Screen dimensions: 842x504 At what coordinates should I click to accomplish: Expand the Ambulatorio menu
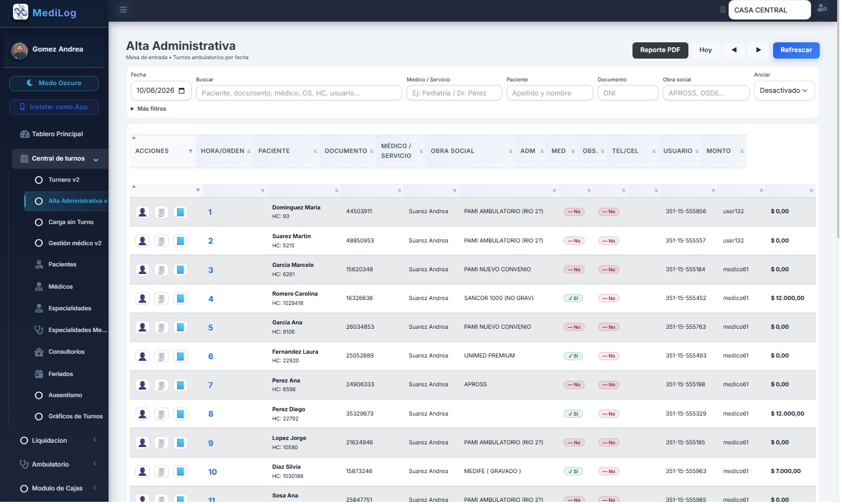point(58,464)
